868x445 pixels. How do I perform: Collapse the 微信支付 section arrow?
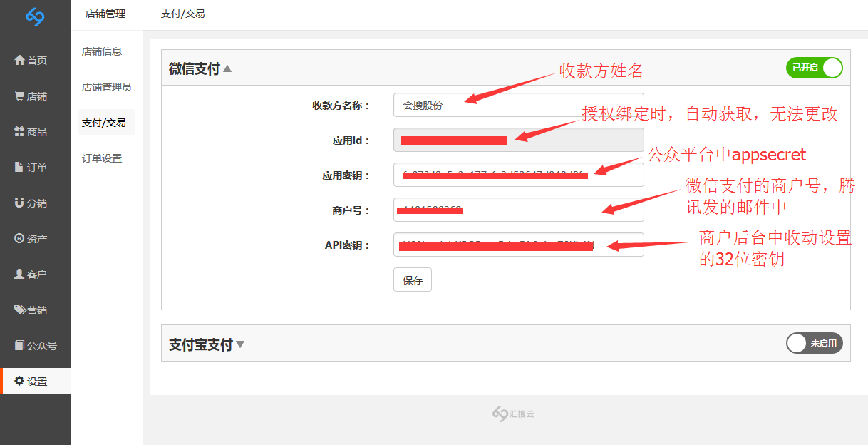[x=227, y=69]
